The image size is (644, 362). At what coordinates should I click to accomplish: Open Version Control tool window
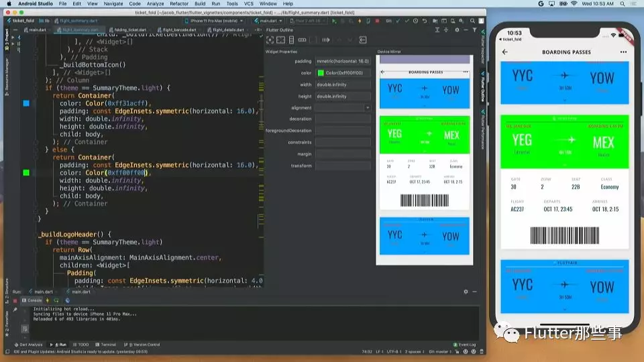[x=142, y=345]
